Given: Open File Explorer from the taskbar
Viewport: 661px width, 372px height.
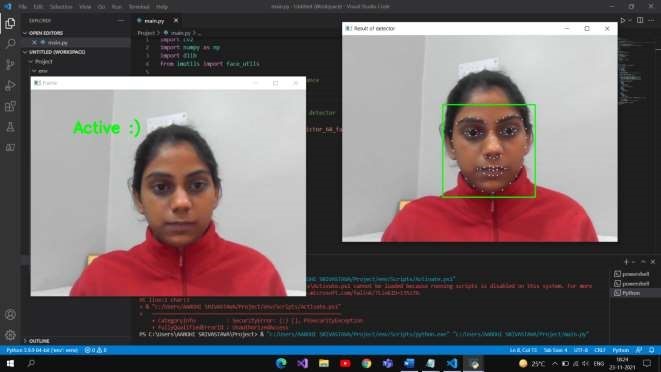Looking at the screenshot, I should coord(324,363).
